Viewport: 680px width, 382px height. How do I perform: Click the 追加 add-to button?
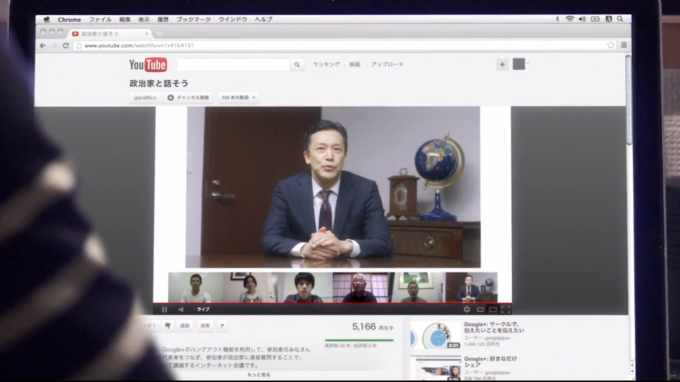pos(185,326)
